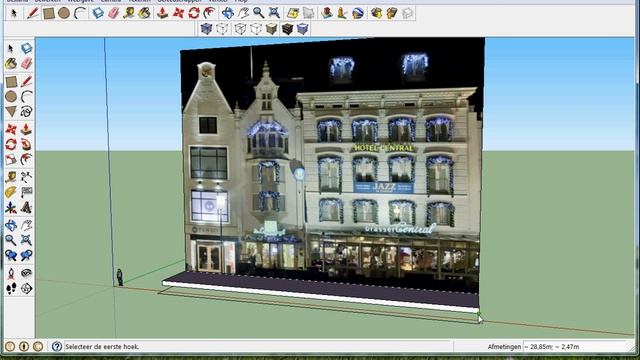Switch to Shaded With Textures style
The image size is (640, 360).
[287, 29]
